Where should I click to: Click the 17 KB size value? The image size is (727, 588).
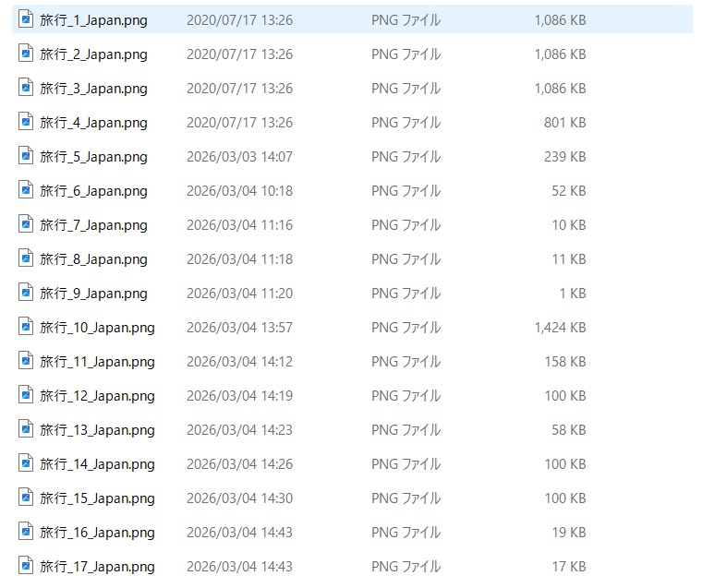(569, 567)
